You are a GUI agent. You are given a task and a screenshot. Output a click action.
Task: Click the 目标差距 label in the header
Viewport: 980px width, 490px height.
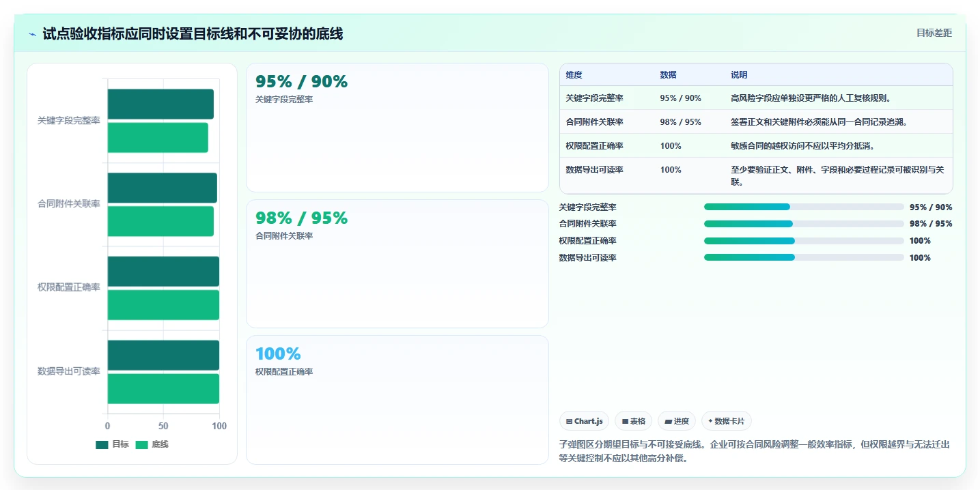(x=934, y=33)
